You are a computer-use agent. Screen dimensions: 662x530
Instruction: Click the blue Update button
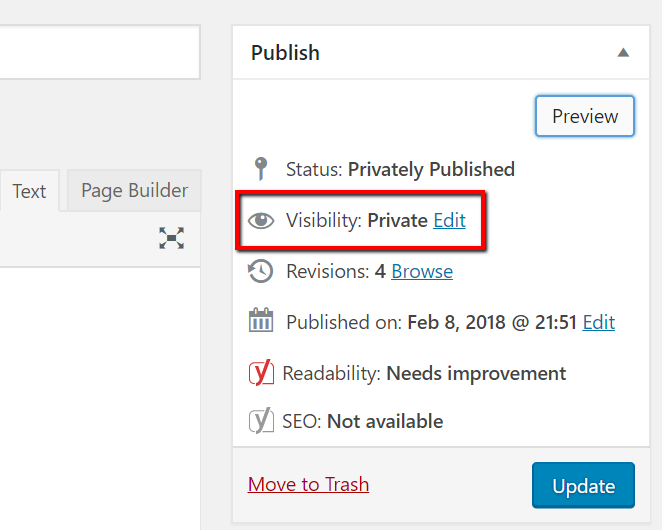pos(583,487)
